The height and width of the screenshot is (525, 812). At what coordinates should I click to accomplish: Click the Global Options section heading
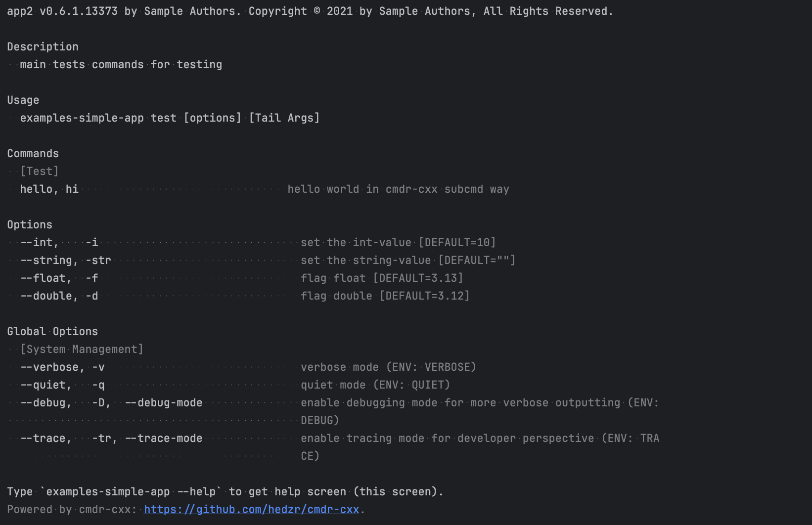click(52, 332)
